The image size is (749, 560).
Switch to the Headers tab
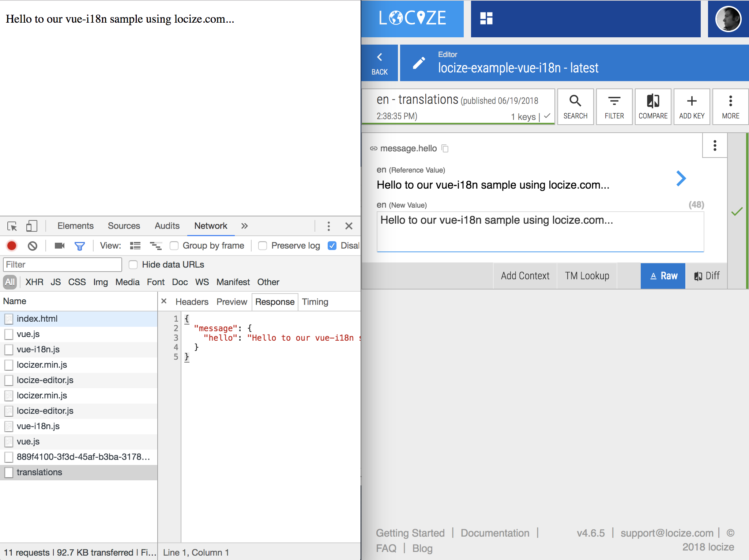coord(192,302)
